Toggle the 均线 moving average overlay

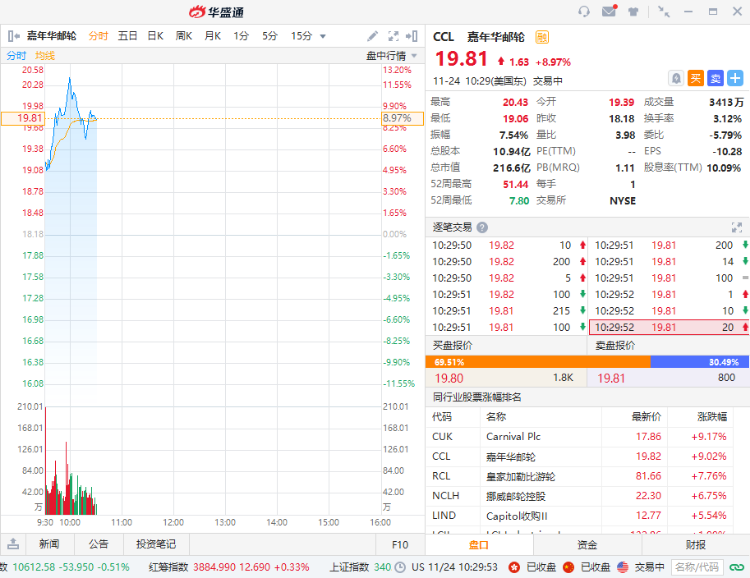click(x=45, y=56)
